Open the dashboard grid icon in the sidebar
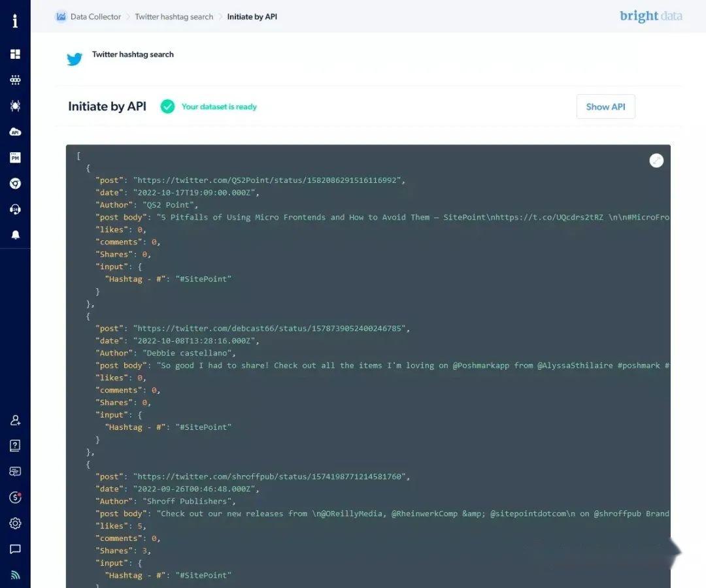Screen dimensions: 706x588 [15, 54]
